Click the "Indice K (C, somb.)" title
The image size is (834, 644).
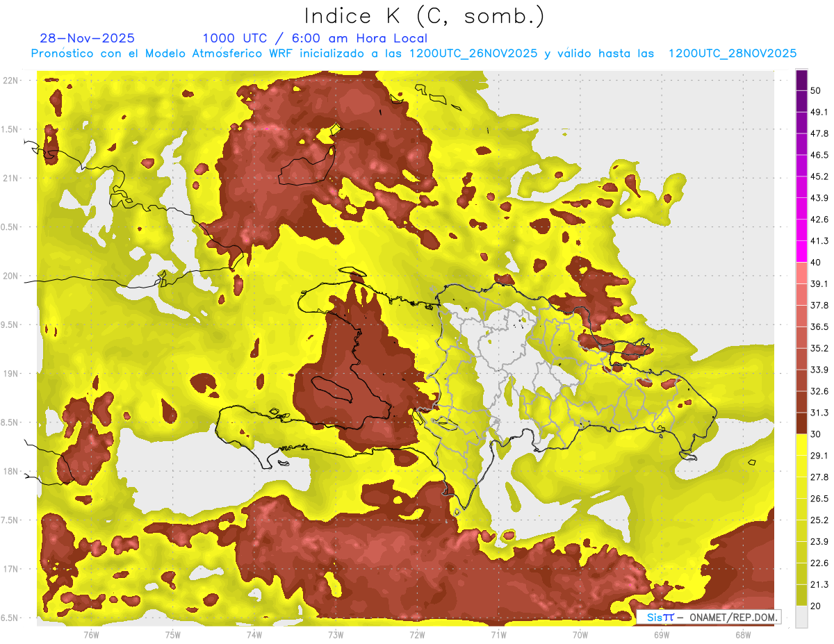coord(425,17)
